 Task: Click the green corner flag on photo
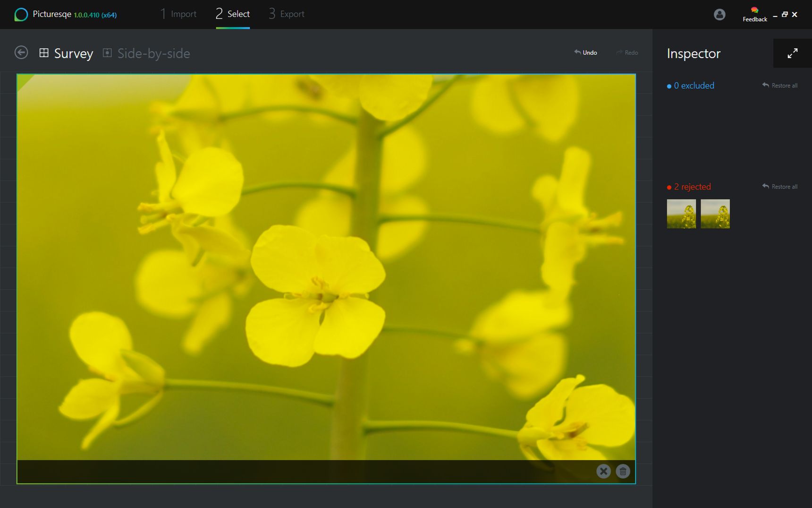click(24, 81)
